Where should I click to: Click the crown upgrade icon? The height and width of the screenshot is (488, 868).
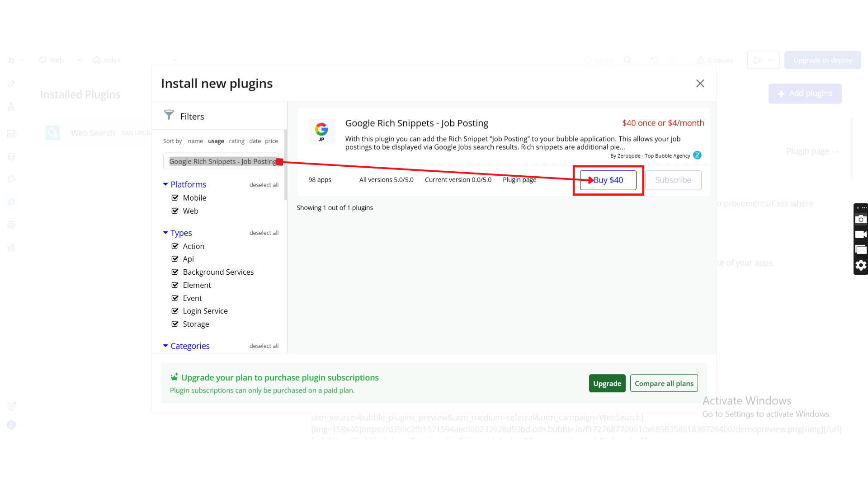pos(174,377)
